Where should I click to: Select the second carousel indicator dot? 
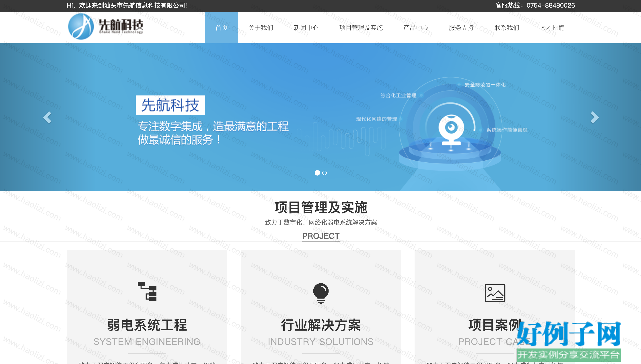pyautogui.click(x=324, y=173)
